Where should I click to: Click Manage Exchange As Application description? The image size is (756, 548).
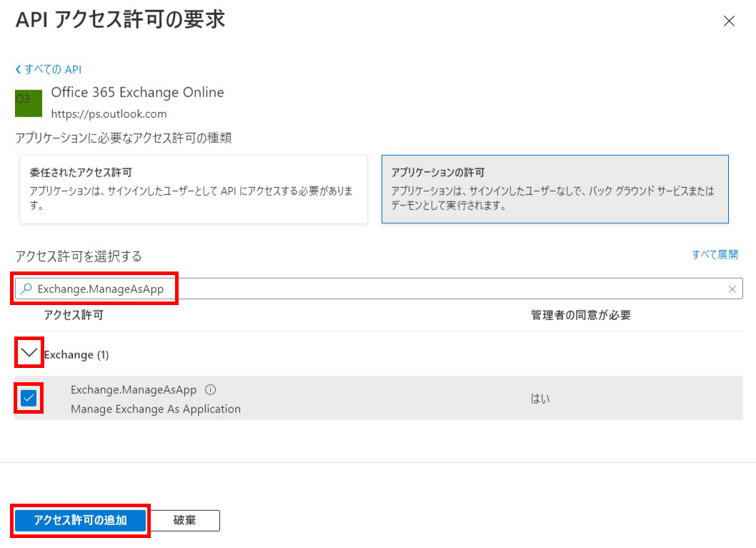(156, 409)
